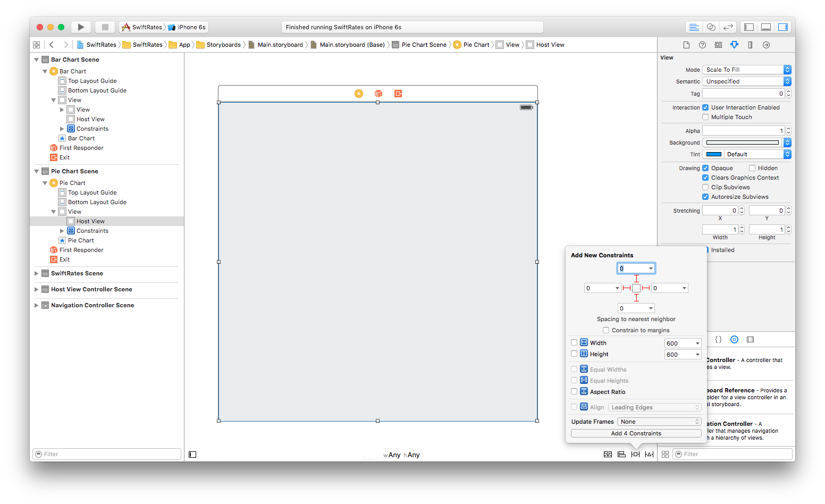825x504 pixels.
Task: Open the Align constraints popover icon
Action: click(x=621, y=454)
